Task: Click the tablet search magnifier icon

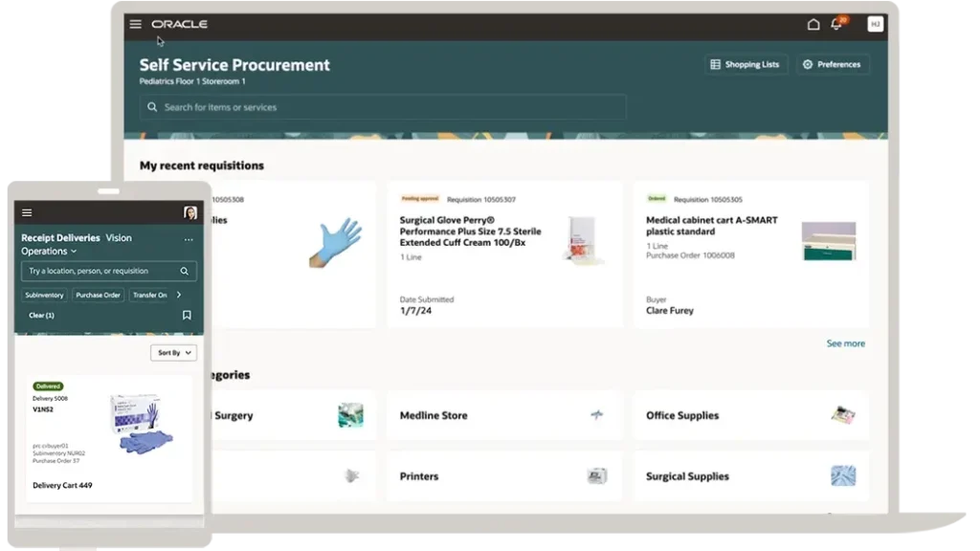Action: tap(185, 271)
